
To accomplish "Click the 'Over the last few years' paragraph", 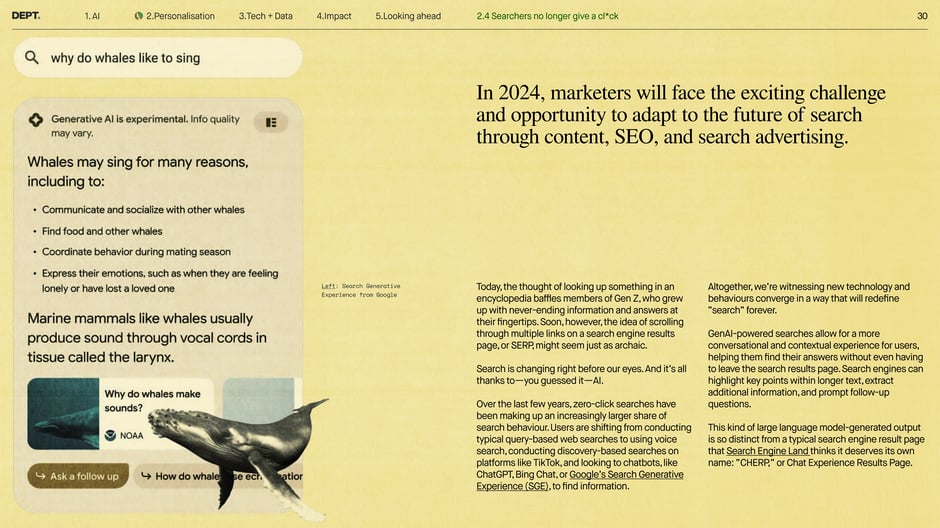I will 583,445.
